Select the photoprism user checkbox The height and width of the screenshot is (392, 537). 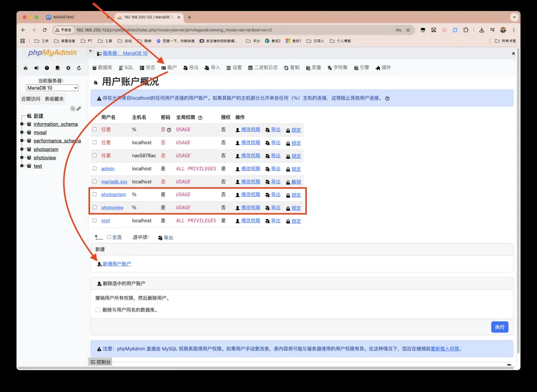click(x=94, y=194)
